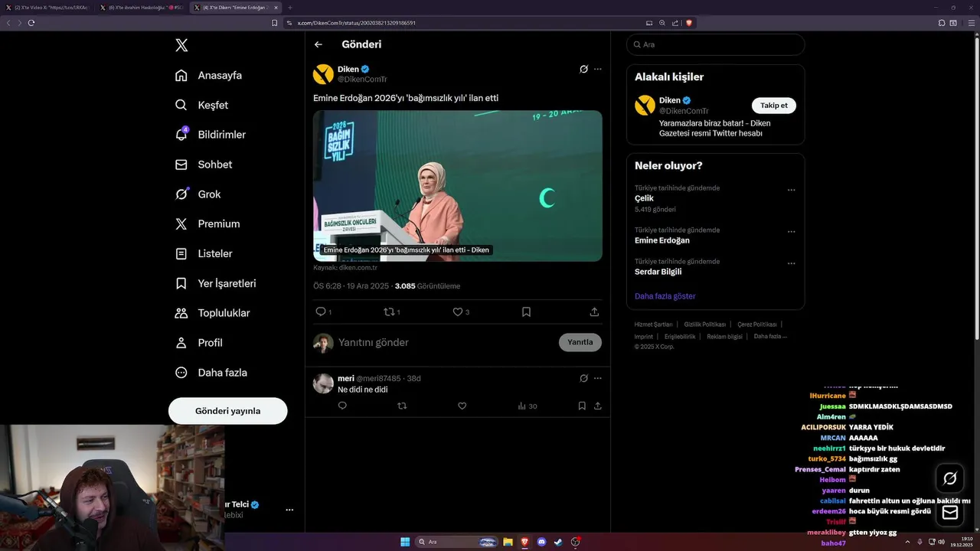Like the Diken post
The image size is (980, 551).
pyautogui.click(x=458, y=311)
